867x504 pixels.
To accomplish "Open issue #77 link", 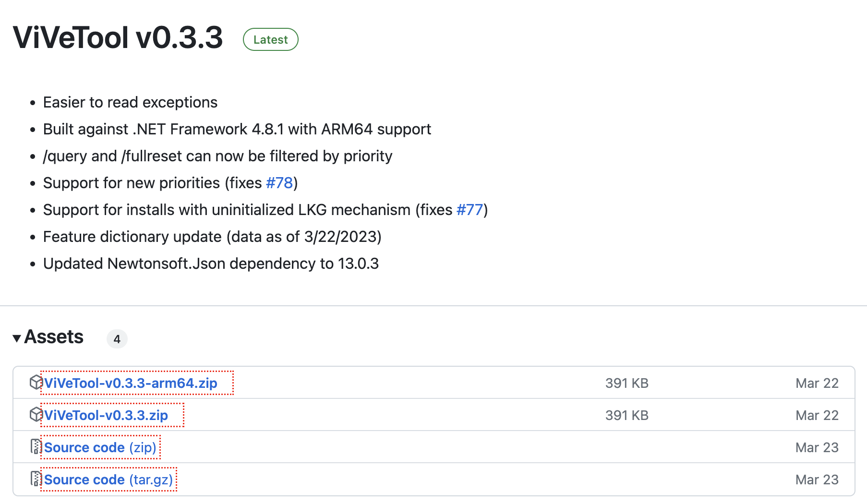I will [x=470, y=210].
